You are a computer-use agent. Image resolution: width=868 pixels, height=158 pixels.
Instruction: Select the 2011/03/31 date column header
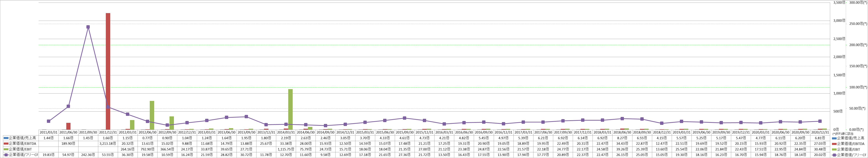(49, 132)
